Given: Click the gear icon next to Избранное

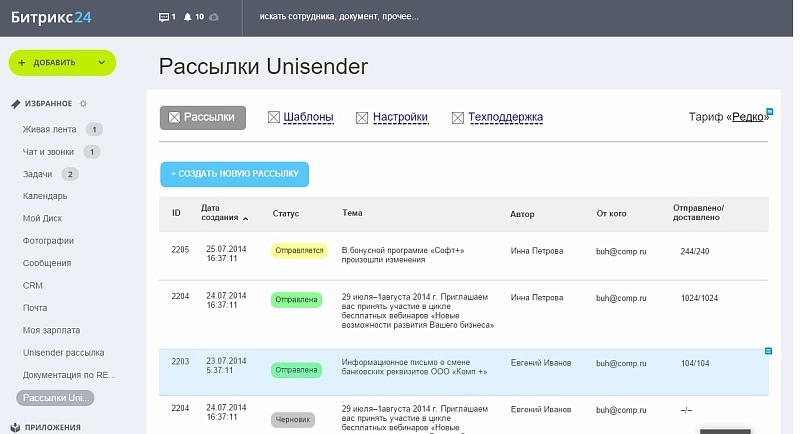Looking at the screenshot, I should [83, 103].
